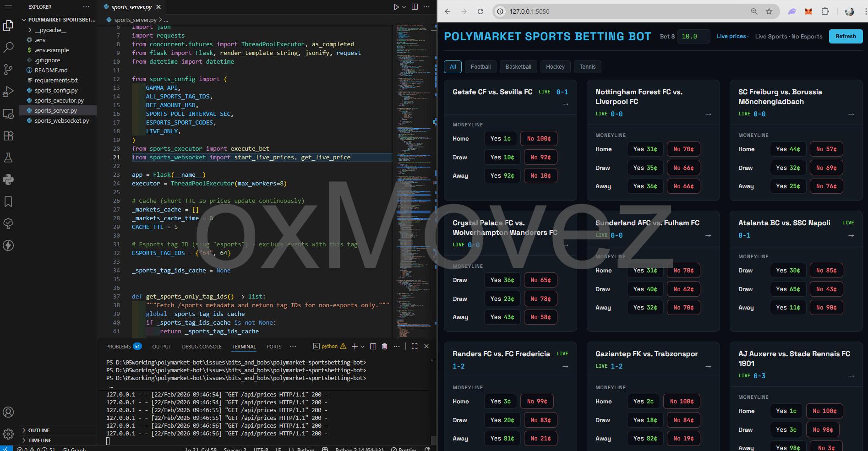Open Run and Debug view
Image resolution: width=868 pixels, height=451 pixels.
point(8,92)
